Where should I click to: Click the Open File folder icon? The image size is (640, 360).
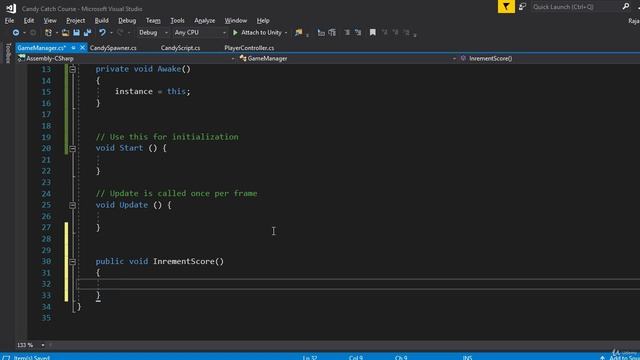click(65, 33)
